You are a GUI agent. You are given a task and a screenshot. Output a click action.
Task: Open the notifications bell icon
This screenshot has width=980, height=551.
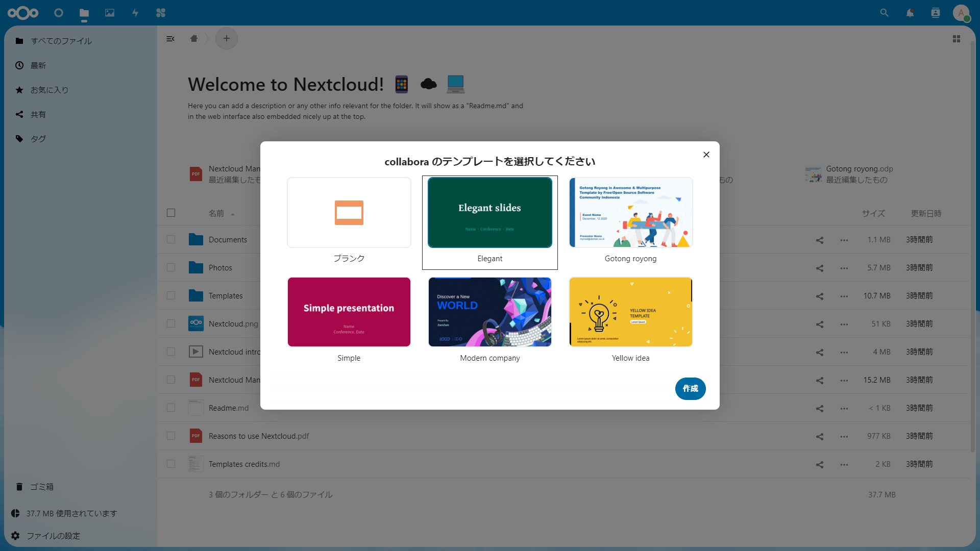coord(910,13)
